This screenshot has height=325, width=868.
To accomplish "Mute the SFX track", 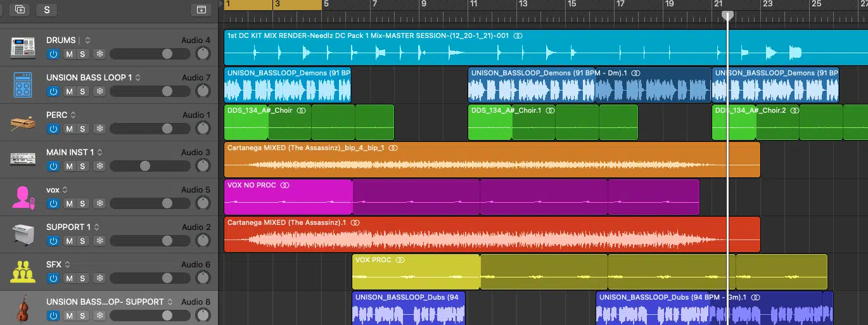I will 69,278.
